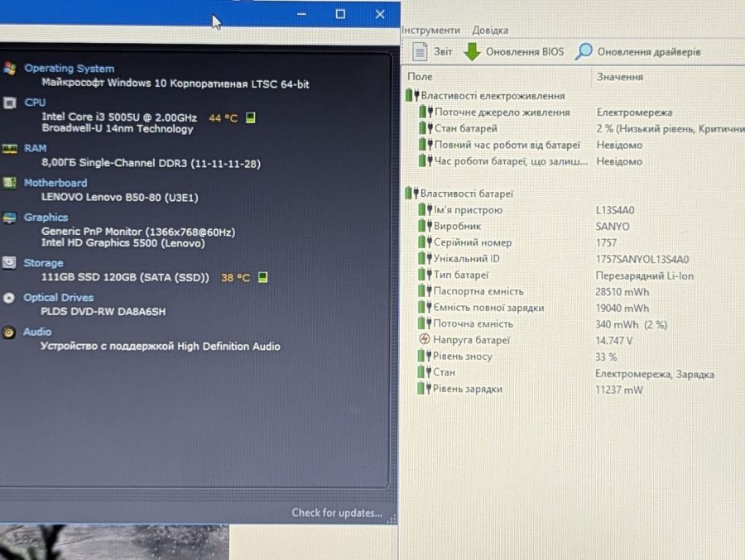Click the battery icon beside Стан батарей

[x=425, y=127]
